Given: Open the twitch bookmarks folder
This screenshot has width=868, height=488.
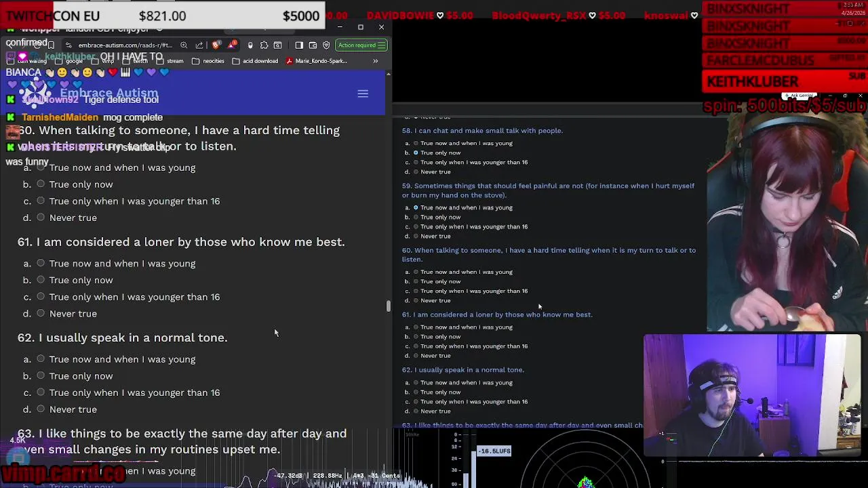Looking at the screenshot, I should 136,61.
